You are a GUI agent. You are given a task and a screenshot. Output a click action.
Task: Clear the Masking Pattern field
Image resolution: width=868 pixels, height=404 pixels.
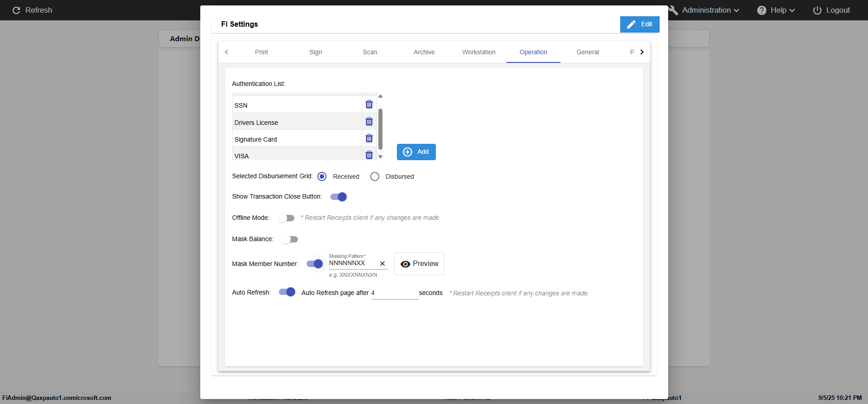[x=382, y=263]
